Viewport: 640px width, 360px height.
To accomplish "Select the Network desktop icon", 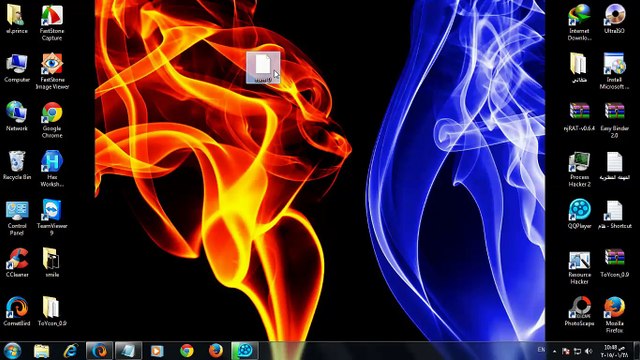I will click(17, 117).
